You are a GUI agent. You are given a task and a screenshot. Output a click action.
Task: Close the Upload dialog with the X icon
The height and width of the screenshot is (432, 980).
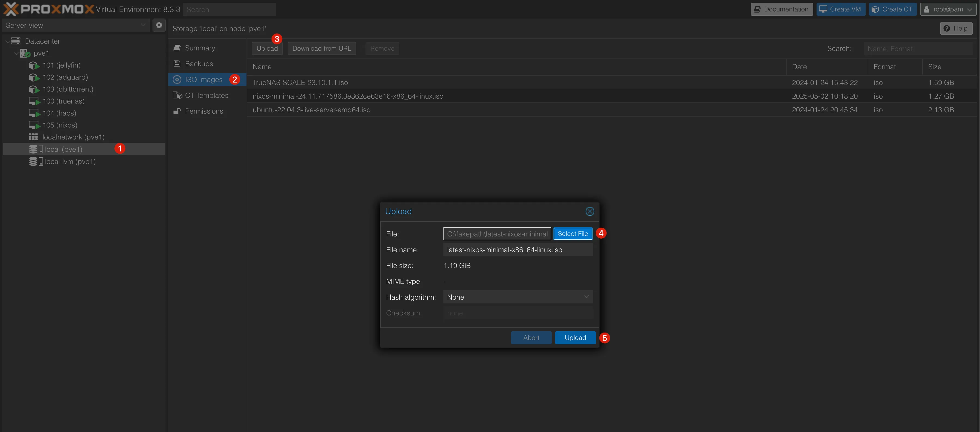pyautogui.click(x=590, y=211)
